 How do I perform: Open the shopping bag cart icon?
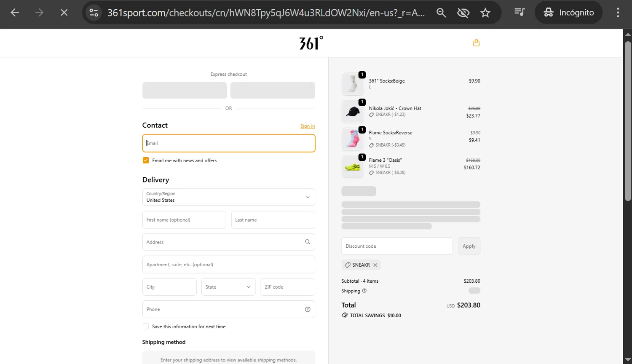(476, 43)
